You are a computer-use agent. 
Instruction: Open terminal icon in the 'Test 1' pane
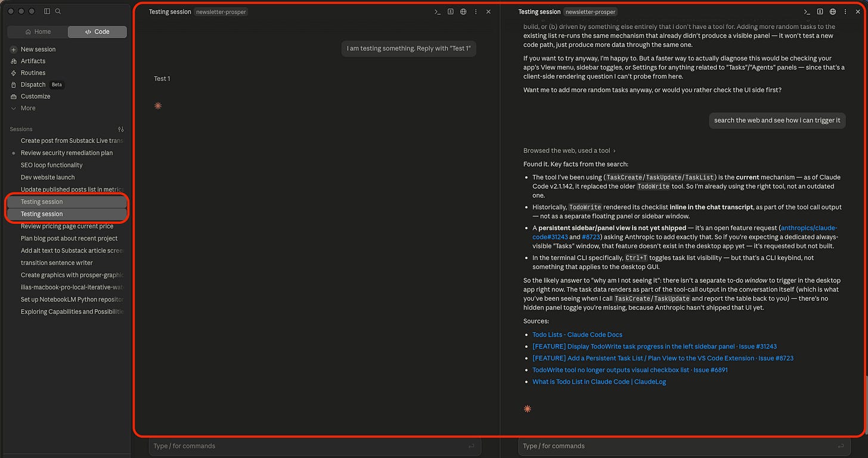(x=437, y=12)
